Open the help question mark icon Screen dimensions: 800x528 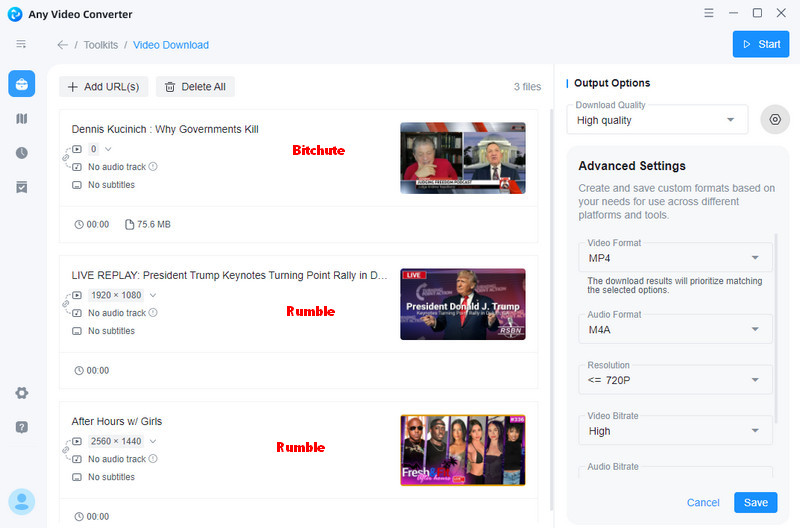click(x=21, y=427)
